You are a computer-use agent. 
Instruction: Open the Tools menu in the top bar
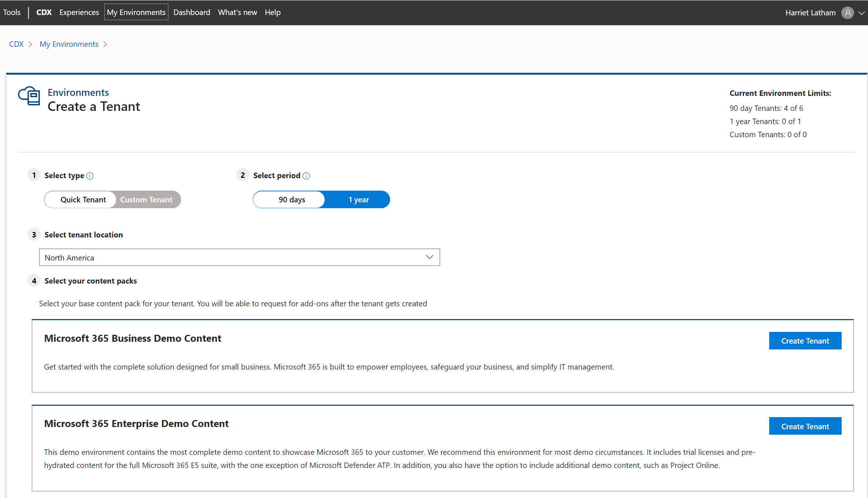pos(12,12)
